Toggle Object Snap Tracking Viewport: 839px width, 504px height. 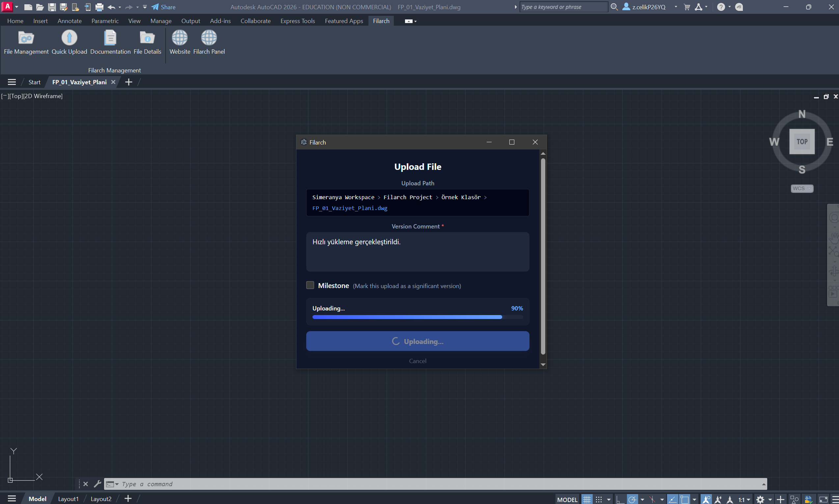click(x=673, y=499)
